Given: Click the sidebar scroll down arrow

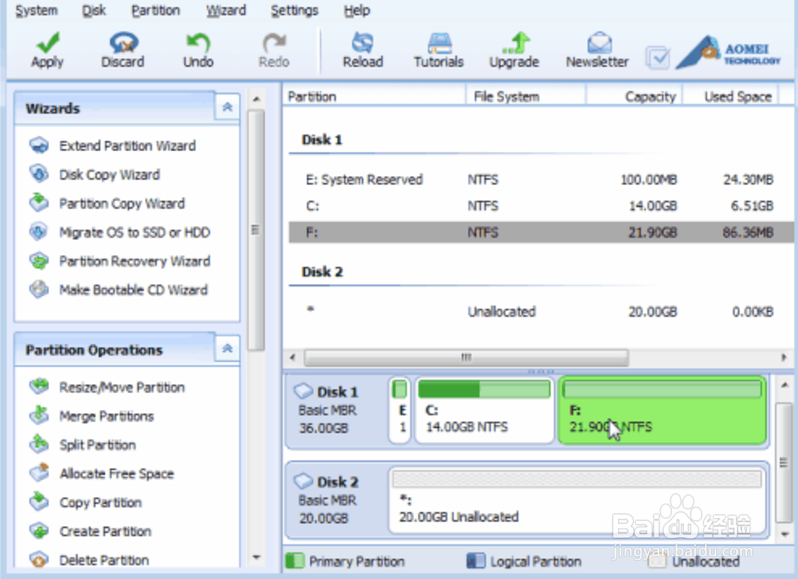Looking at the screenshot, I should coord(256,557).
